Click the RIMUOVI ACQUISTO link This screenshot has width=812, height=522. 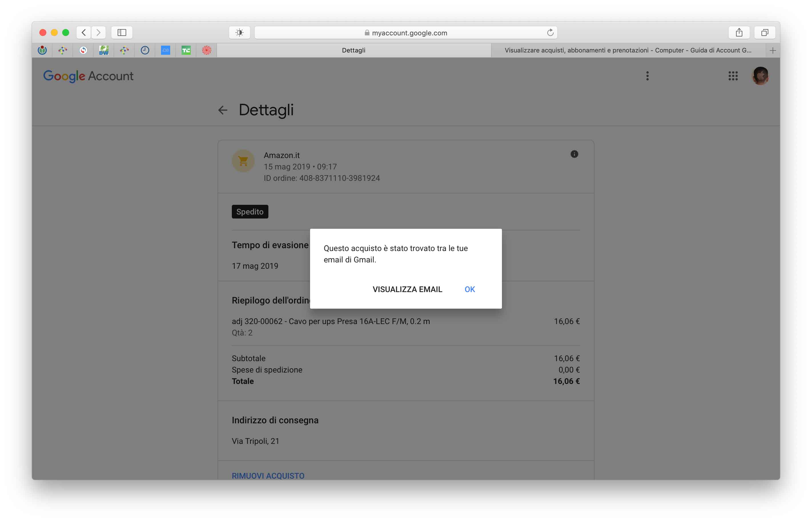pyautogui.click(x=268, y=476)
